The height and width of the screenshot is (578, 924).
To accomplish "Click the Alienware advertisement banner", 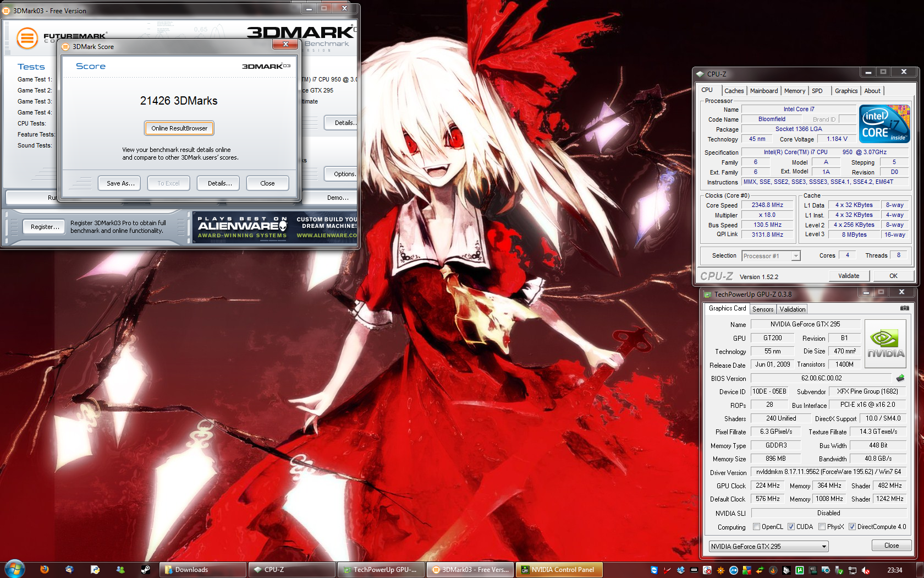I will click(x=275, y=227).
